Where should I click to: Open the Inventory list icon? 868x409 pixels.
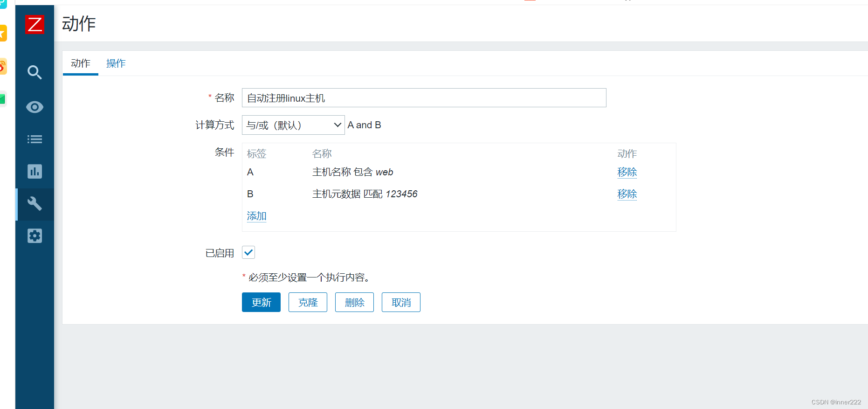tap(34, 139)
